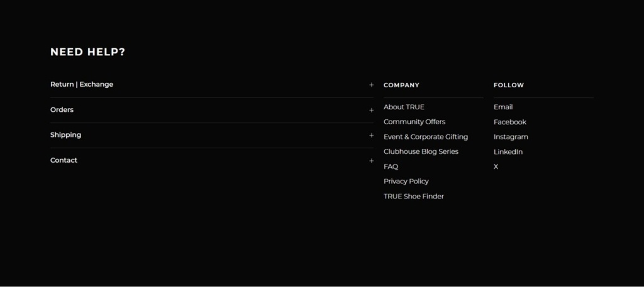Expand the Contact help section

(x=212, y=160)
